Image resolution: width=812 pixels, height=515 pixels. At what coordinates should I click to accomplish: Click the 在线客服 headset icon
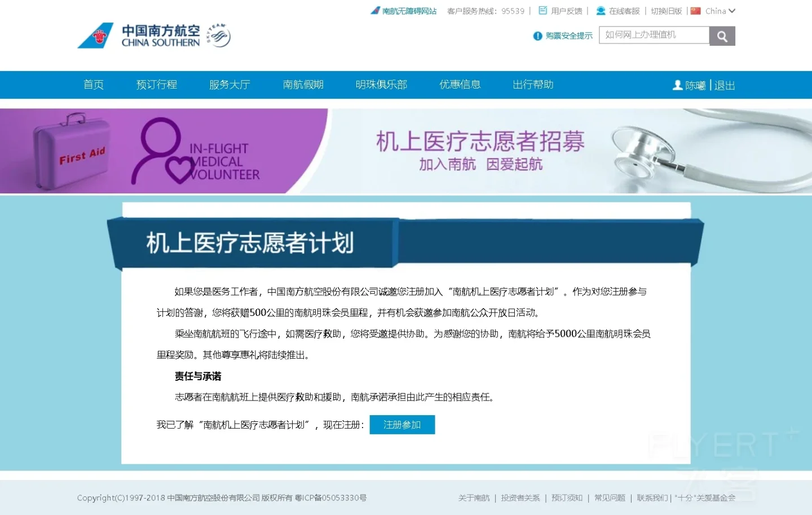pyautogui.click(x=601, y=11)
